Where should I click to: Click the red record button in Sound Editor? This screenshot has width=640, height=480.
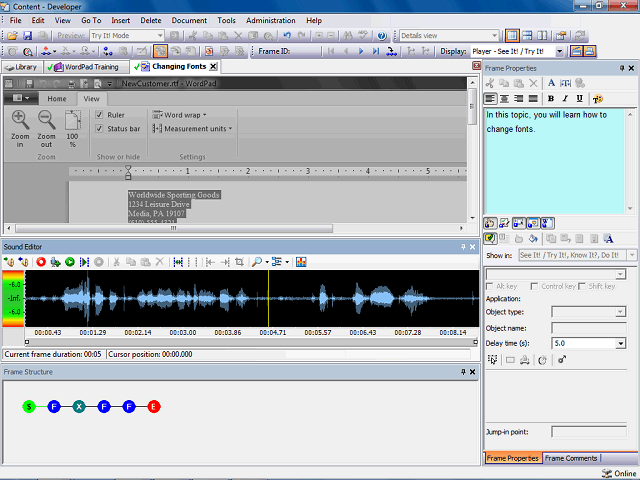coord(41,262)
